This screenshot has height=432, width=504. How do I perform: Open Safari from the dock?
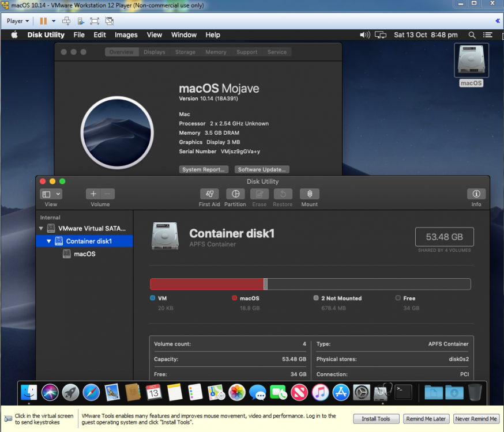click(x=91, y=392)
